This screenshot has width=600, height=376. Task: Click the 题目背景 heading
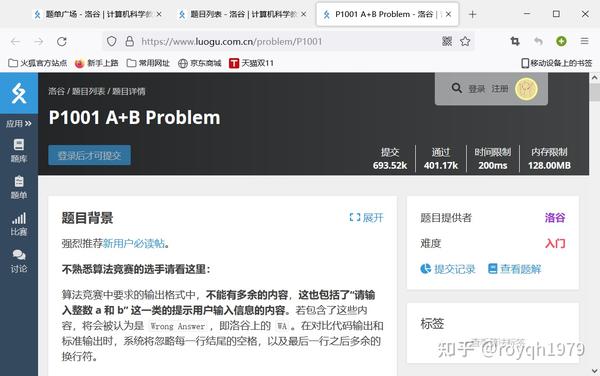click(87, 218)
